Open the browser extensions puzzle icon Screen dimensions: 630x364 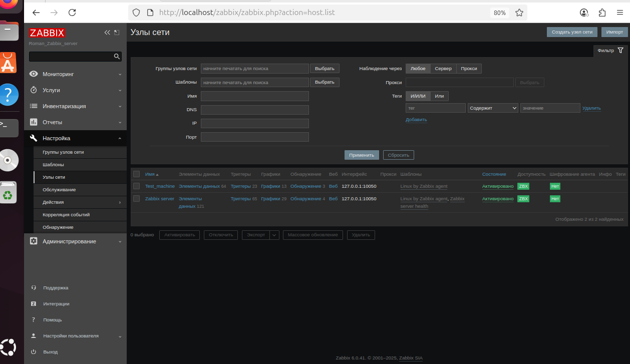click(x=602, y=13)
